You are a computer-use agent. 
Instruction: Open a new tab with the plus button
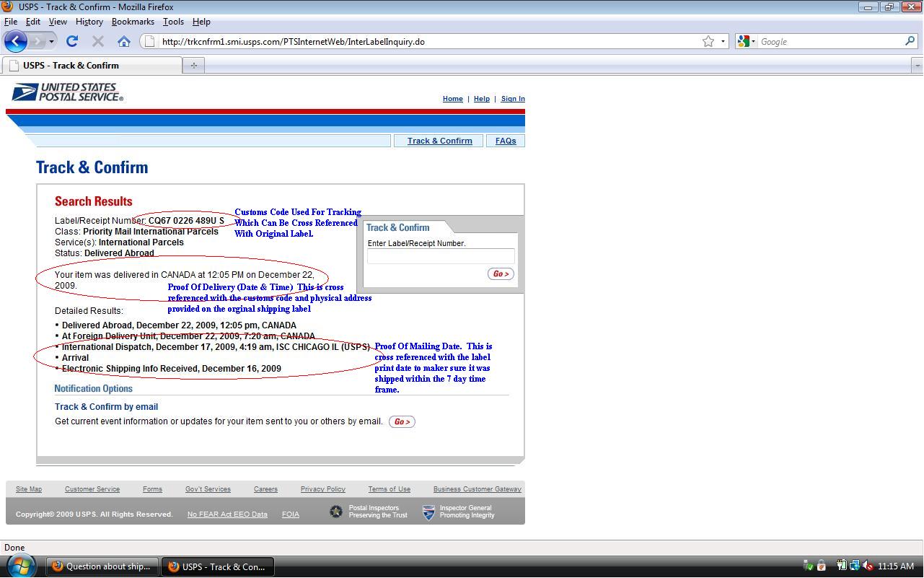(193, 65)
